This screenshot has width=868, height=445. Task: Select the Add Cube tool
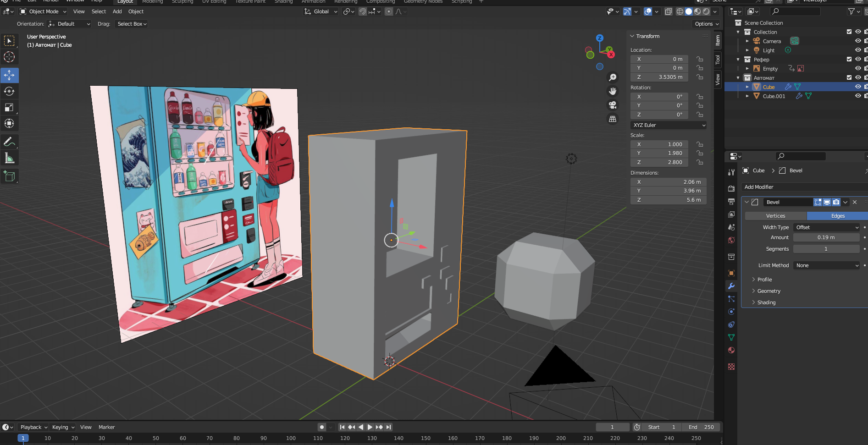click(9, 176)
